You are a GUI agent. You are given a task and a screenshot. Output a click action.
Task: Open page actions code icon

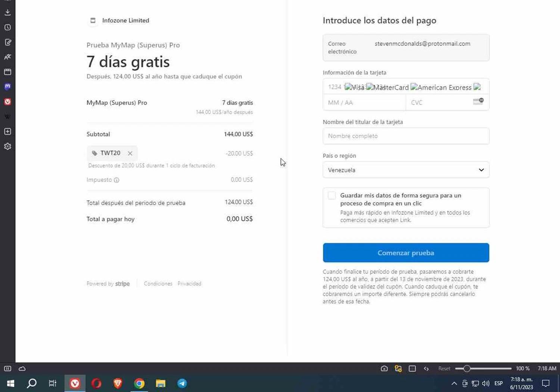click(x=426, y=368)
